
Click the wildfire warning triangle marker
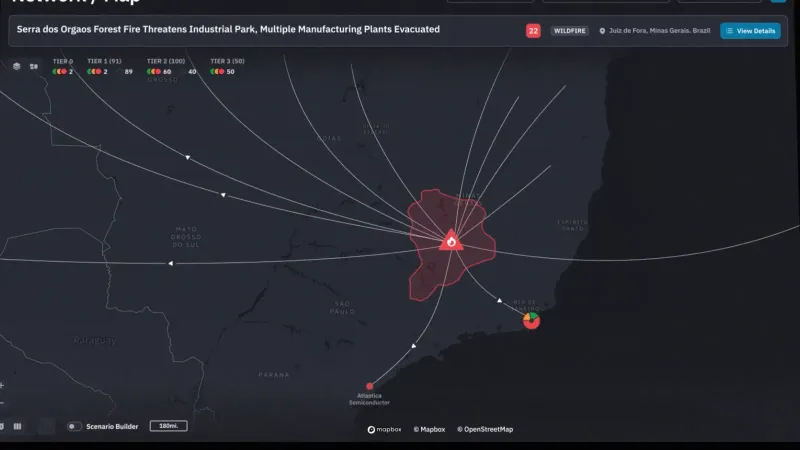pyautogui.click(x=451, y=241)
